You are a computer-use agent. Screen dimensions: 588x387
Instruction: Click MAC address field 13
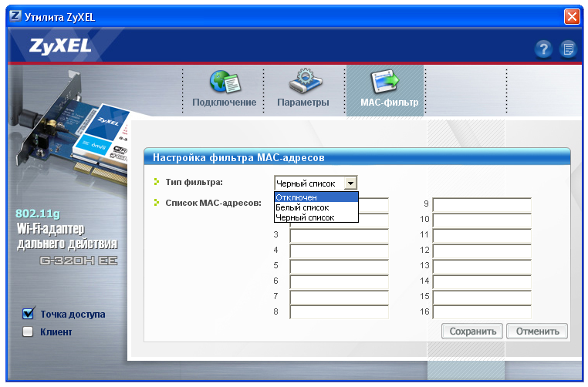[x=482, y=267]
